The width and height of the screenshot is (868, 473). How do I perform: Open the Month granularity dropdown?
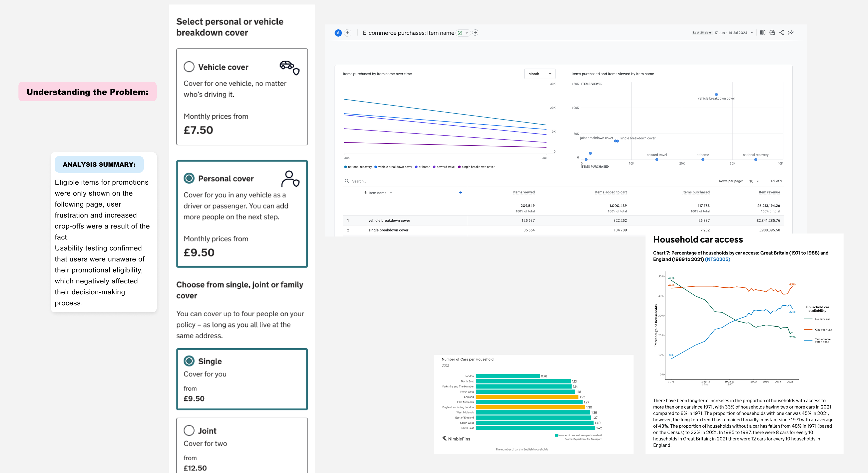pos(540,74)
